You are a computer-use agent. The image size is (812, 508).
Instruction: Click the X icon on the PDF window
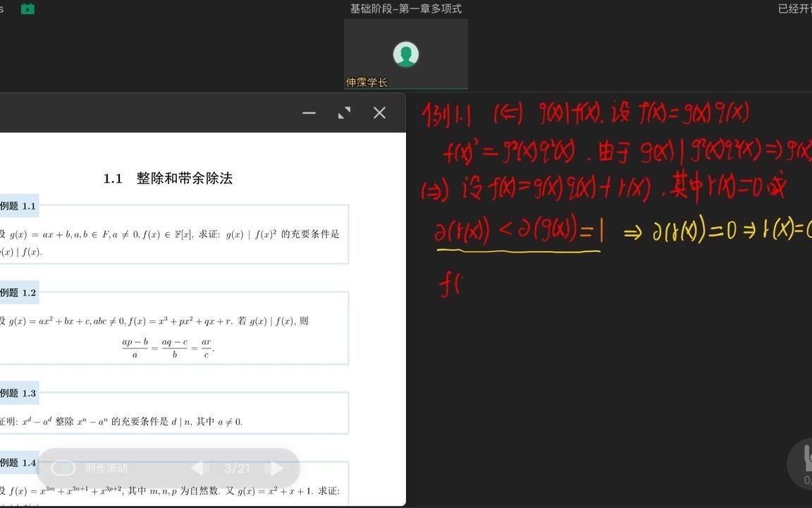(x=379, y=112)
